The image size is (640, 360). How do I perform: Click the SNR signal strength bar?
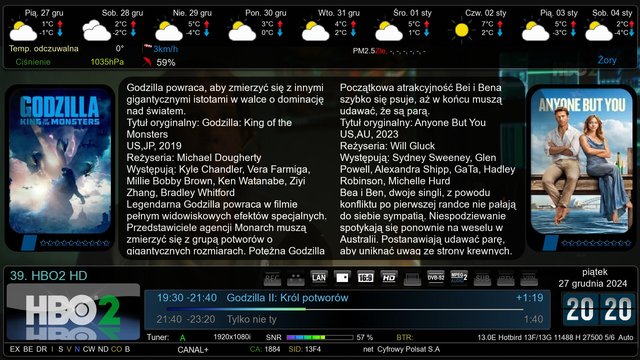coord(320,338)
